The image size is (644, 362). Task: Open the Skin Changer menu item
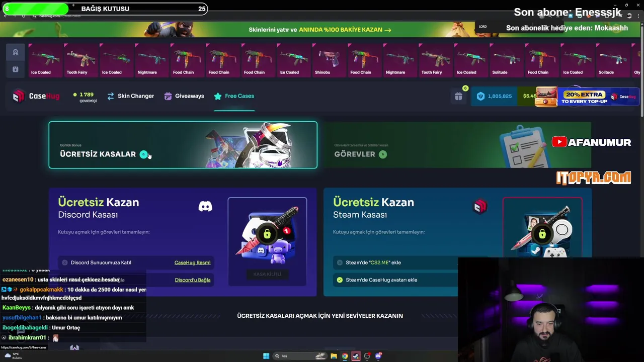130,96
